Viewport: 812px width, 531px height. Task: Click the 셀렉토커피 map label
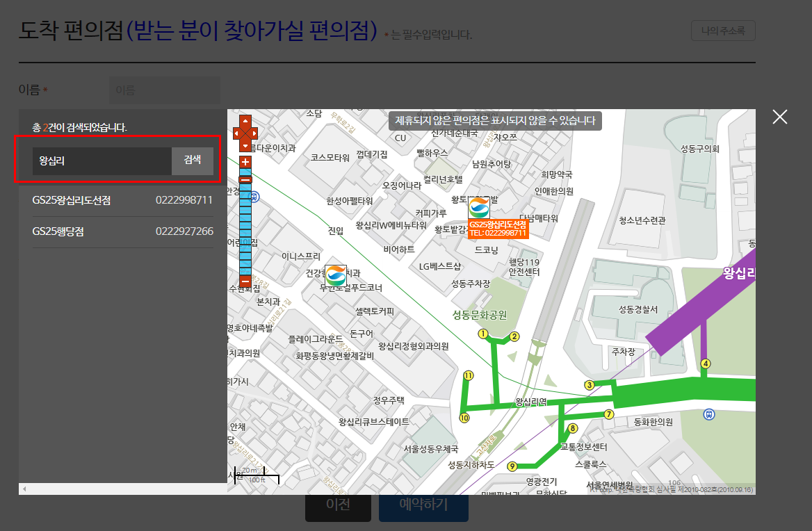375,311
